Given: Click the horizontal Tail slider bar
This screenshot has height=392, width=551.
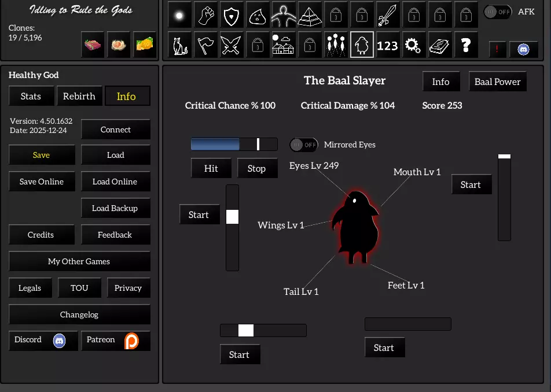Looking at the screenshot, I should pyautogui.click(x=263, y=330).
